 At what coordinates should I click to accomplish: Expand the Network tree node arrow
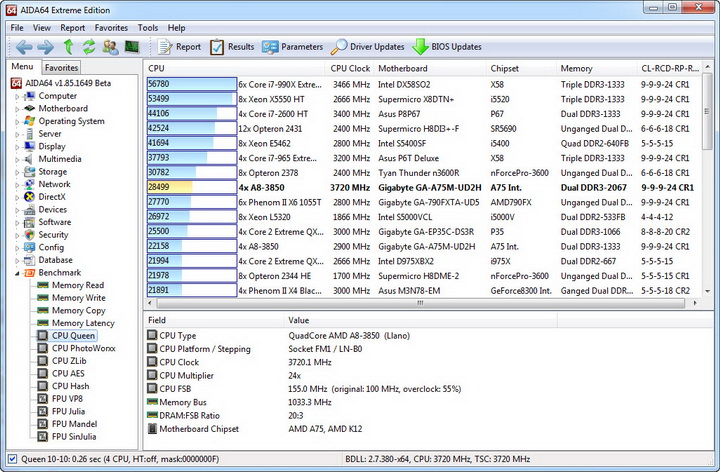17,185
